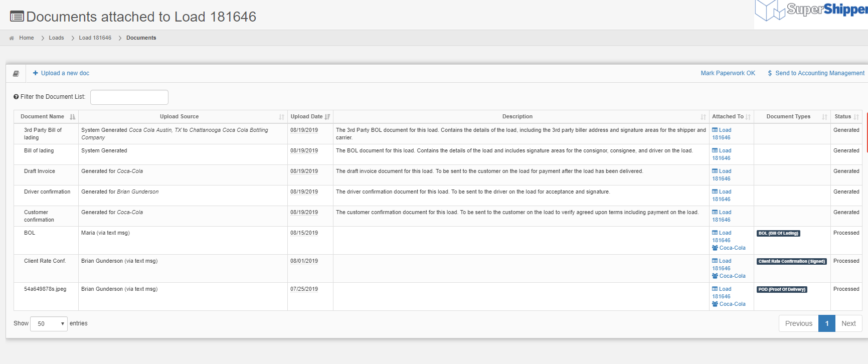Screen dimensions: 868x364
Task: Click the SuperShipper logo
Action: coord(811,11)
